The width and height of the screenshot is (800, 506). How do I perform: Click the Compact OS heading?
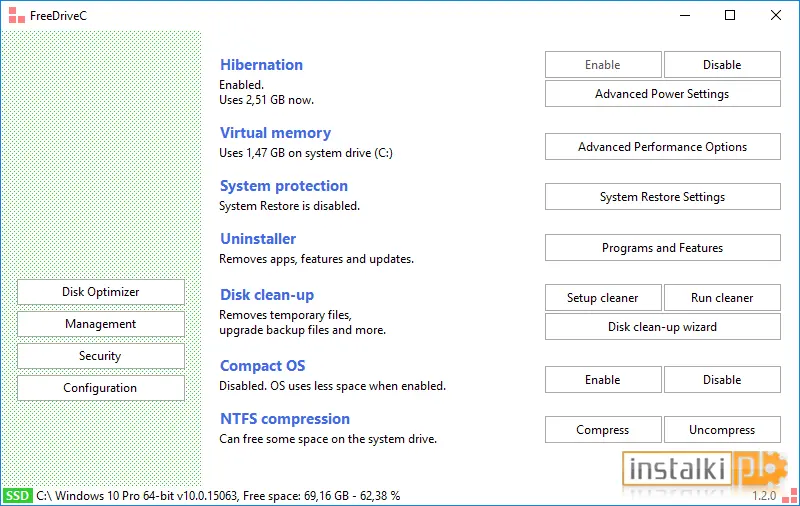point(262,366)
